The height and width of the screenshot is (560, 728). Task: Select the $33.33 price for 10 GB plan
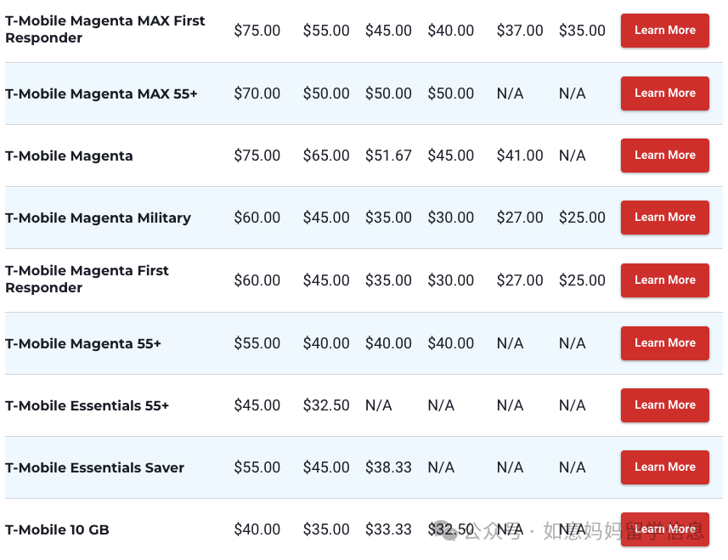pyautogui.click(x=388, y=529)
